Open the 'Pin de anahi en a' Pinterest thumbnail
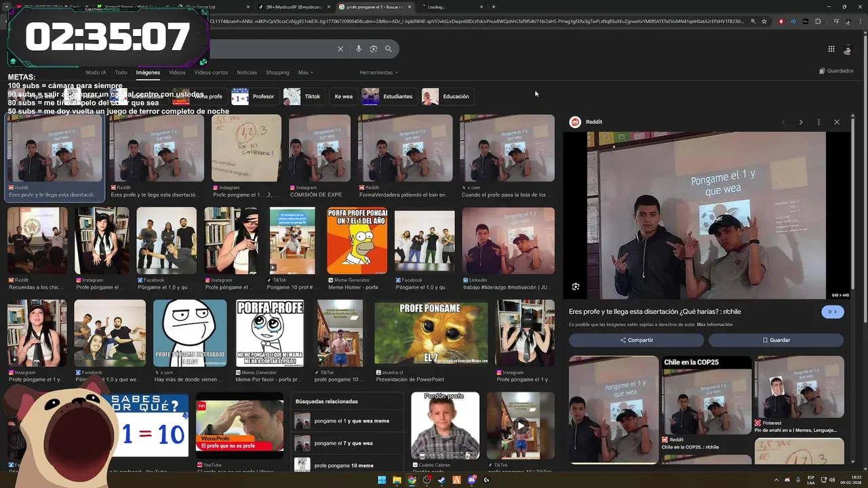868x488 pixels. tap(800, 387)
